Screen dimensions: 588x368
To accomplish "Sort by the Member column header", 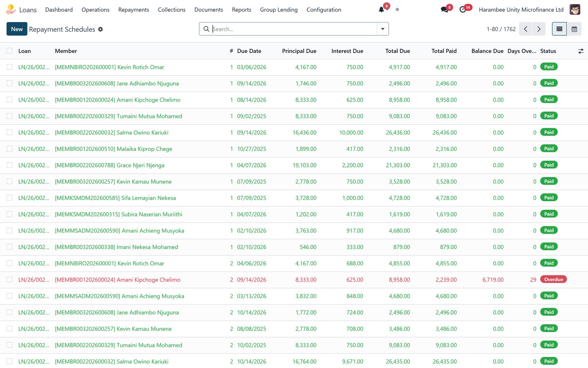I will click(x=66, y=51).
